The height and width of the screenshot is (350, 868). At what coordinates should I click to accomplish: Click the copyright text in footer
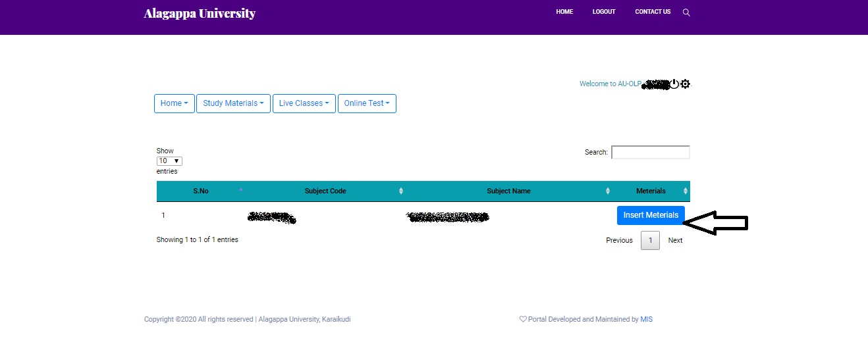coord(248,319)
